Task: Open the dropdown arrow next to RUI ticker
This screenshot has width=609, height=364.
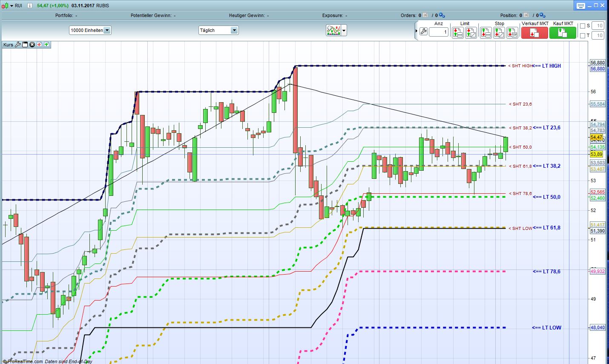Action: [x=12, y=6]
